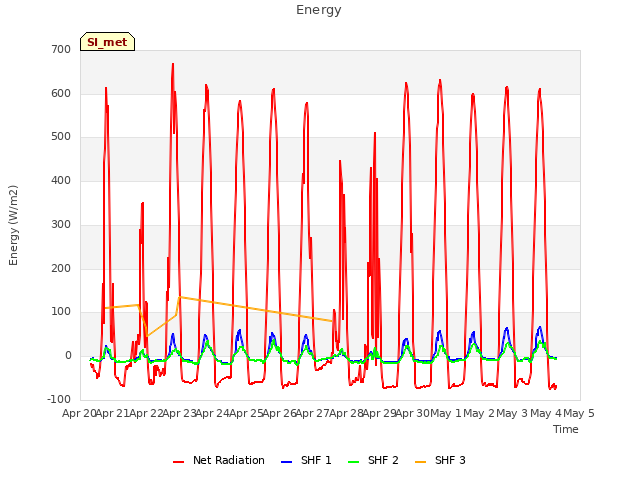Screen dimensions: 640x480
Task: Toggle SHF 3 legend entry
Action: click(440, 460)
